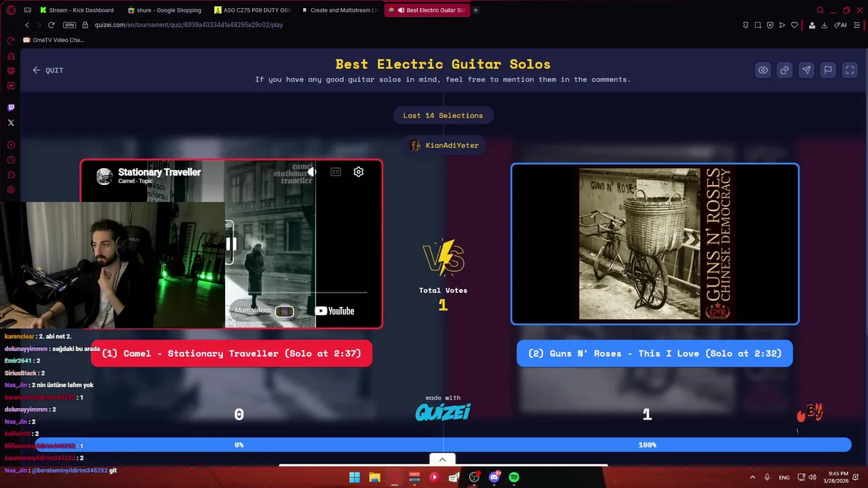The width and height of the screenshot is (868, 488).
Task: Switch to ASG CZ75 P09 DUTY tab
Action: point(252,10)
